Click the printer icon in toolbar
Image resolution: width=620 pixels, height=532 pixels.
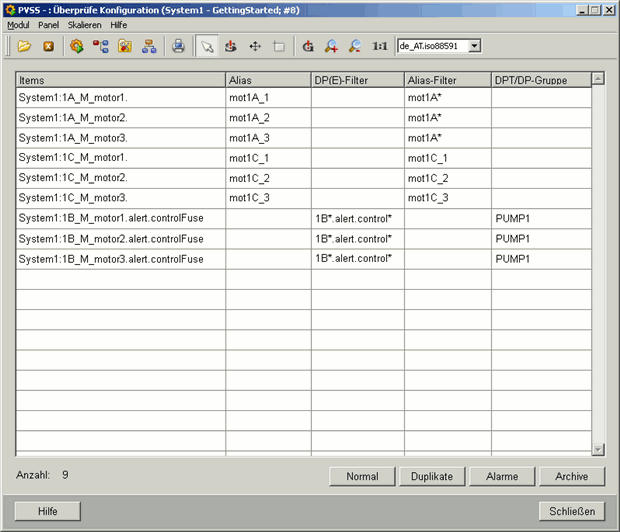(x=178, y=46)
